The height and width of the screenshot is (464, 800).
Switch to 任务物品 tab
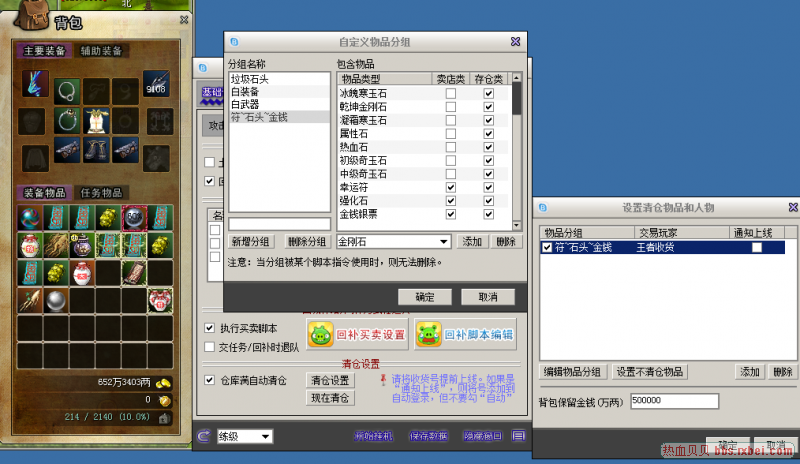tap(102, 193)
